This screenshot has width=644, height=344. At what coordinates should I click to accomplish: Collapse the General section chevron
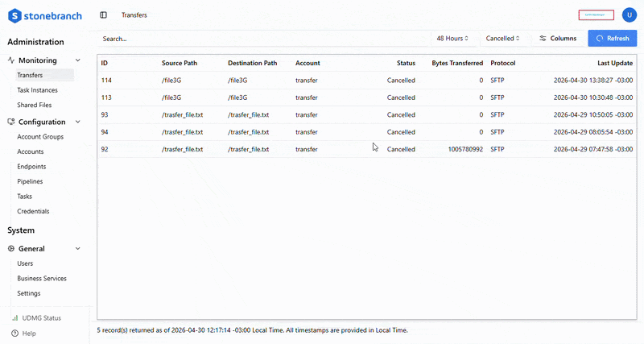(77, 249)
